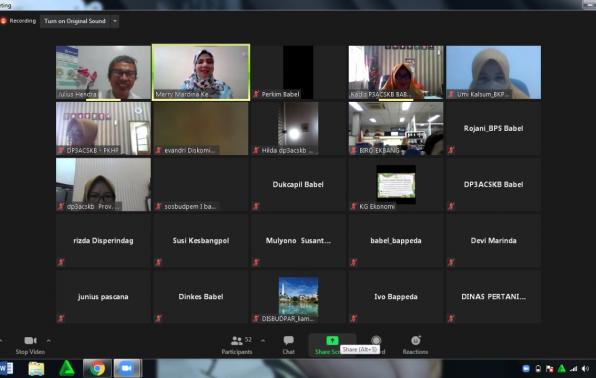Click muted mic icon on Devi Marinda tile

(x=451, y=262)
